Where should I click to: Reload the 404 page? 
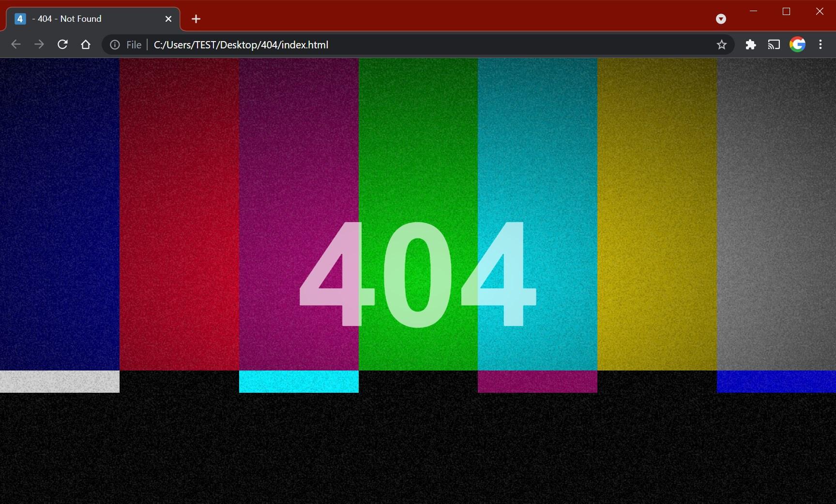point(62,44)
